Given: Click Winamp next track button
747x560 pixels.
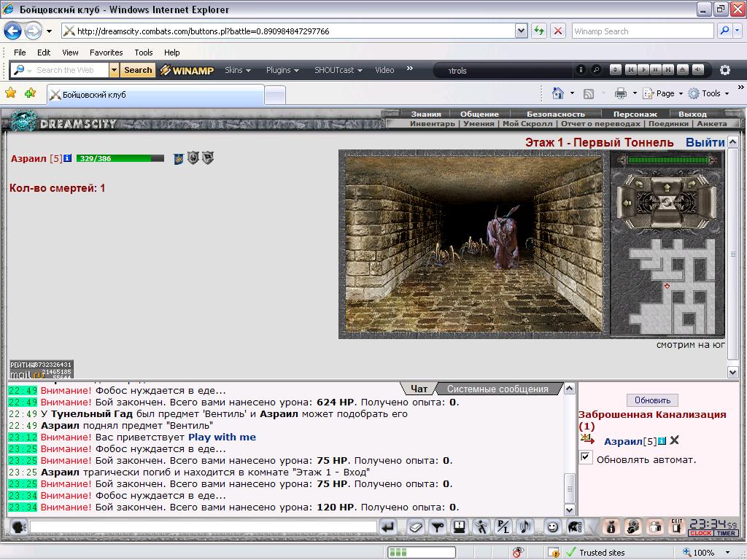Looking at the screenshot, I should point(668,69).
